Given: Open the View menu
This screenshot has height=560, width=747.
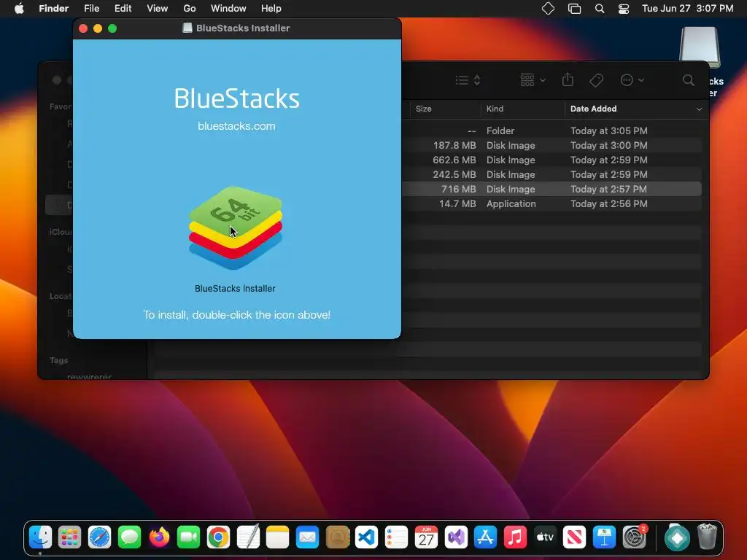Looking at the screenshot, I should [158, 9].
